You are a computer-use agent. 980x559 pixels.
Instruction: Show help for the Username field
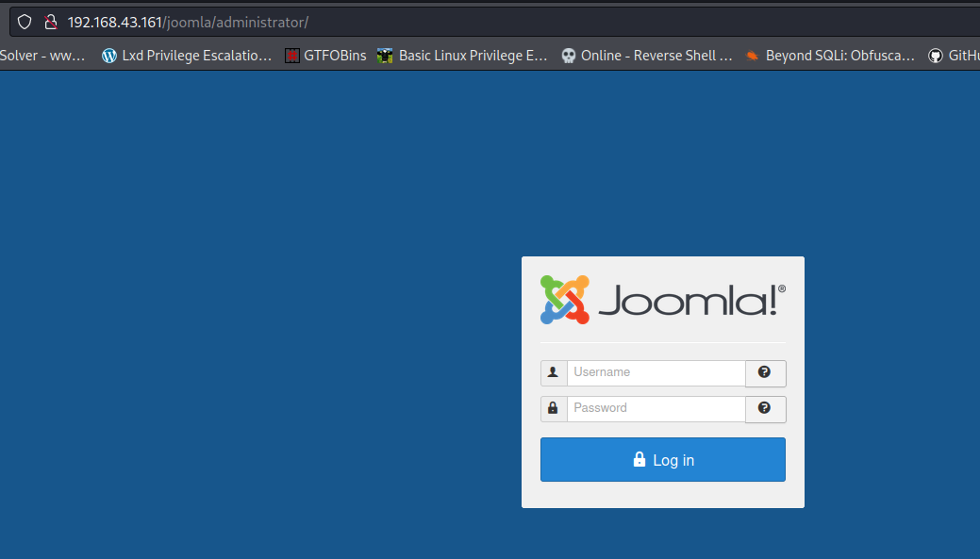tap(765, 373)
